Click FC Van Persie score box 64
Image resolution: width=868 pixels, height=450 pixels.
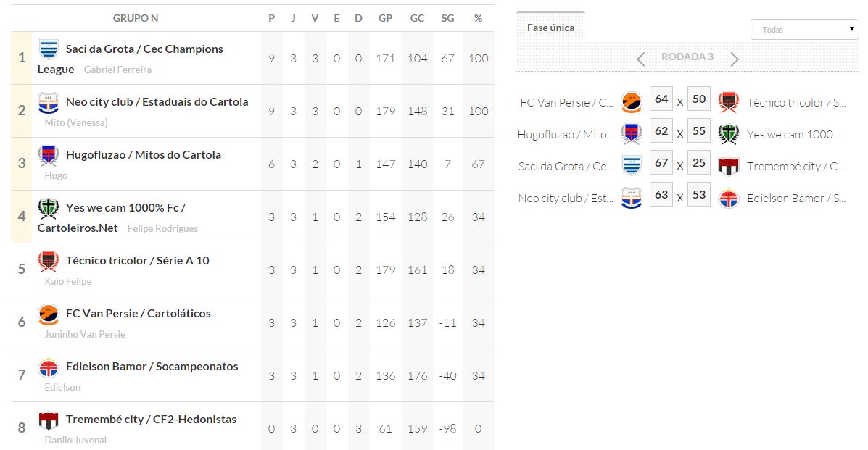coord(661,99)
